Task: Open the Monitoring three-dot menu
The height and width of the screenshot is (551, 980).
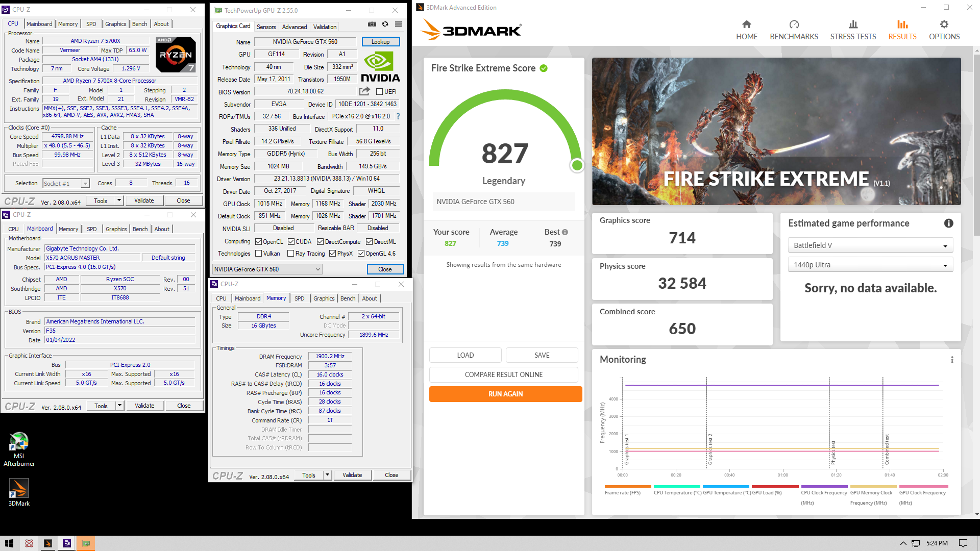Action: (952, 360)
